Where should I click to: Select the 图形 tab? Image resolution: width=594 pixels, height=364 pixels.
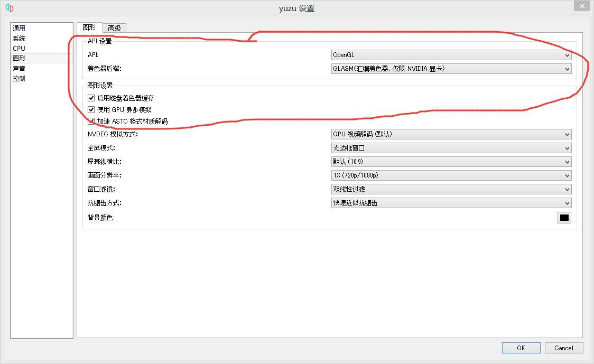[x=89, y=27]
